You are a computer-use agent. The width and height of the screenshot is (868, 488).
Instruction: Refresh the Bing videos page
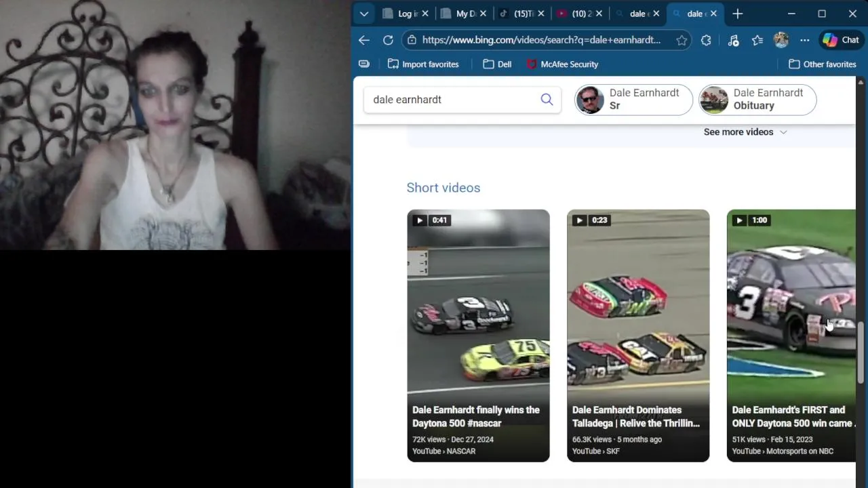[388, 40]
